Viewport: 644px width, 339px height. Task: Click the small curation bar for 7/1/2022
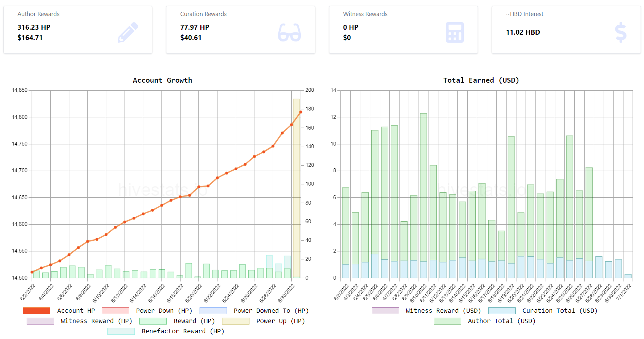click(628, 276)
